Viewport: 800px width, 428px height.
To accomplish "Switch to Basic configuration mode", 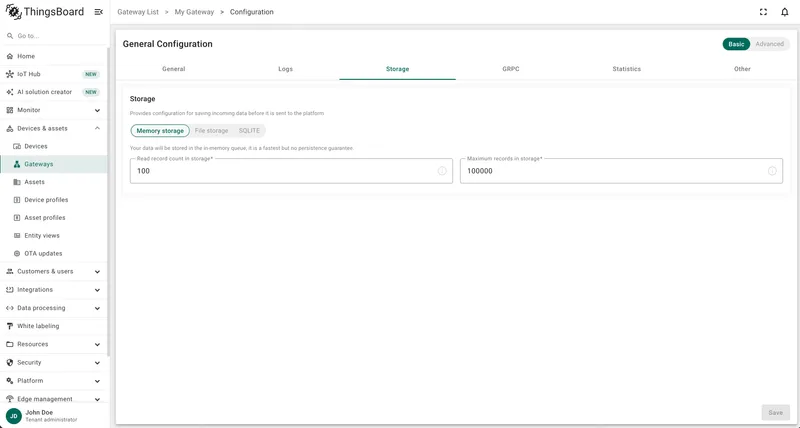I will 736,44.
